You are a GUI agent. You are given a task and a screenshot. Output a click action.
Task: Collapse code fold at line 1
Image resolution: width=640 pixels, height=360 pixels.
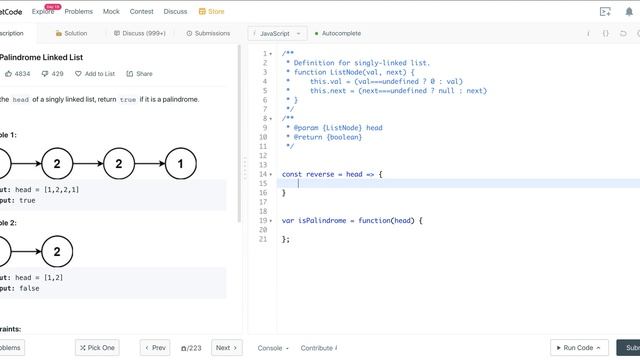pyautogui.click(x=271, y=54)
